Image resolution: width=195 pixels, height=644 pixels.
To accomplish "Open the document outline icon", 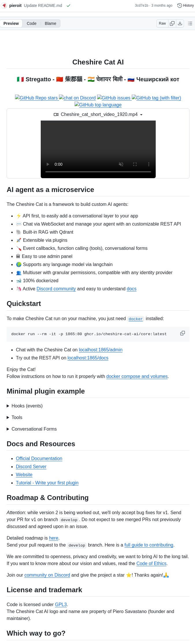I will click(x=190, y=23).
